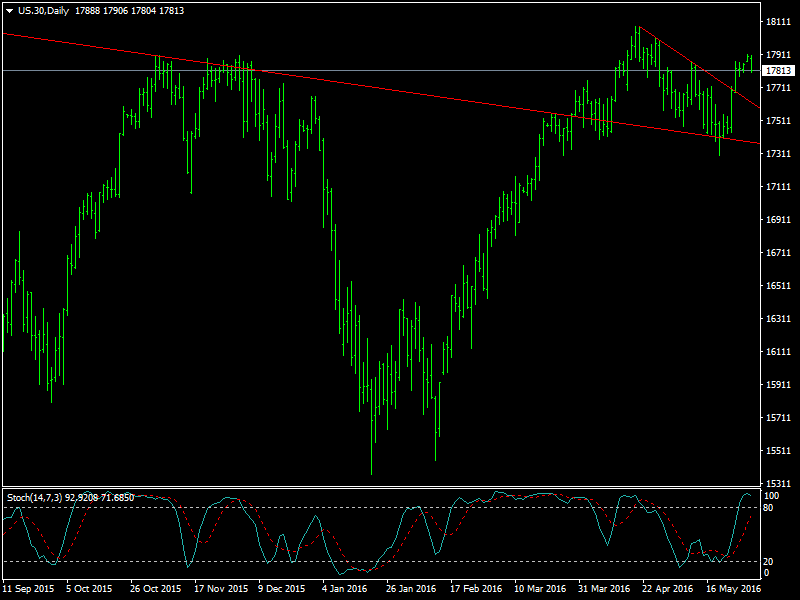The image size is (800, 600).
Task: Click the stochastic 80 level label
Action: point(769,508)
